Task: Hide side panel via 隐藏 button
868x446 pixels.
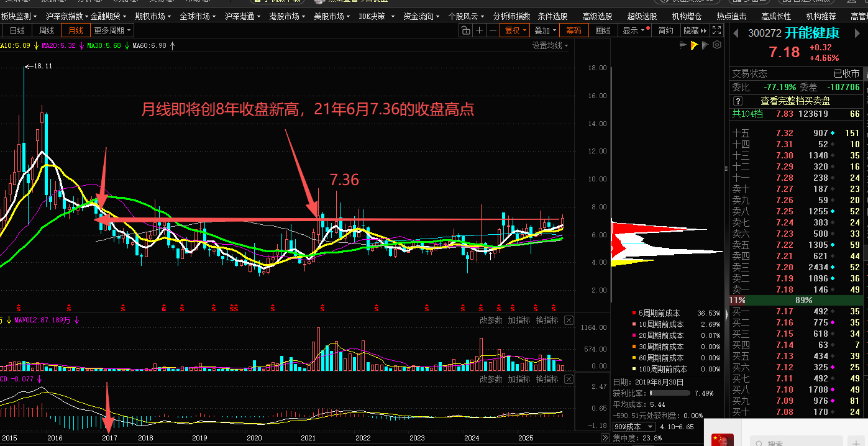Action: [695, 30]
